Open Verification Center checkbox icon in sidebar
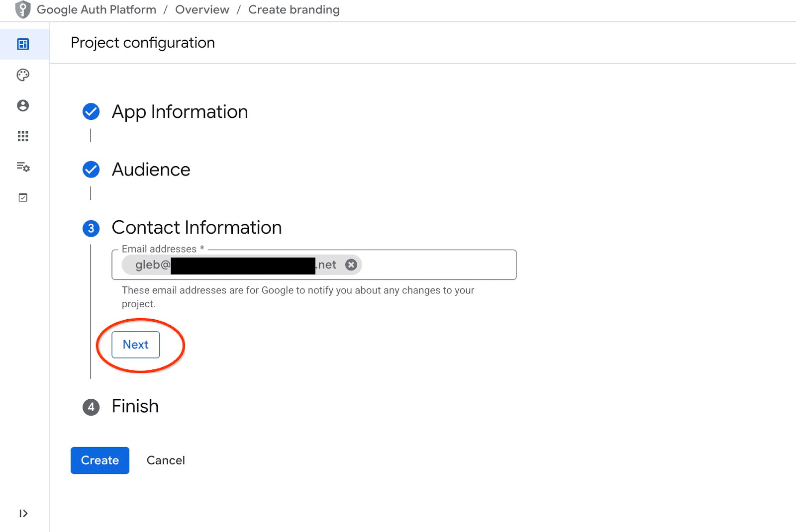 coord(23,198)
